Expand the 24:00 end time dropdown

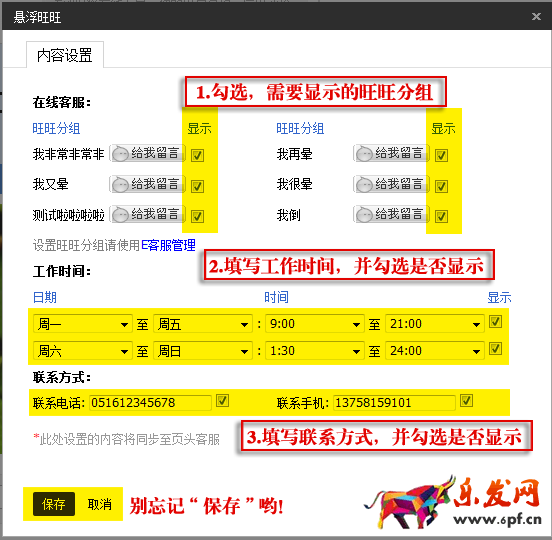tap(435, 351)
